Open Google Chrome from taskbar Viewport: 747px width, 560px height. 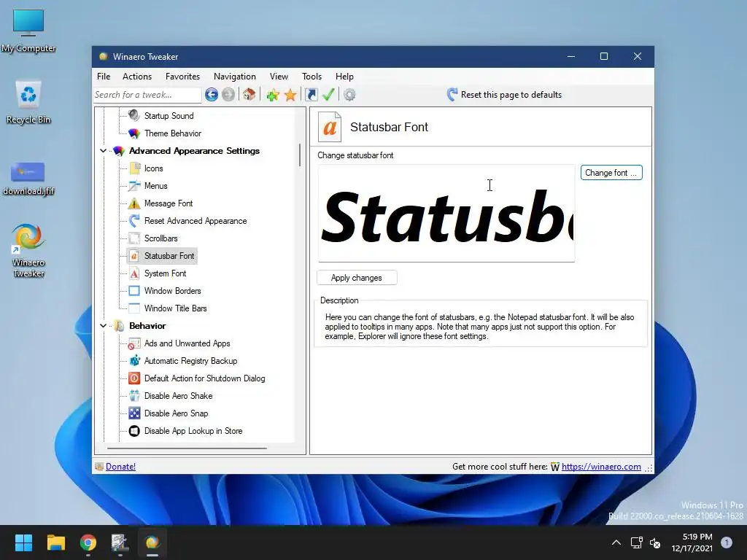88,542
